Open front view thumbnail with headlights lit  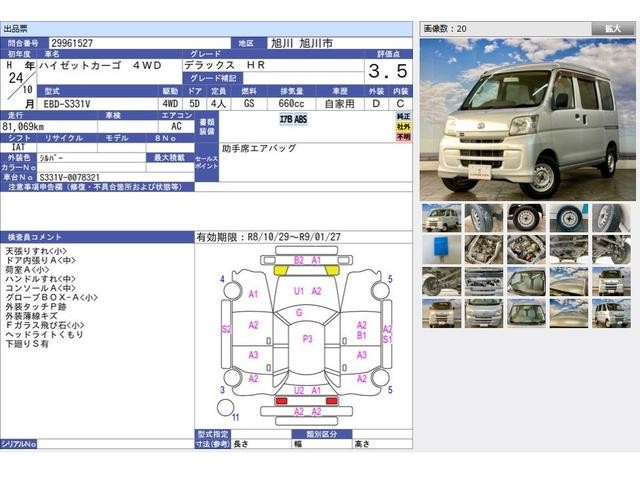point(441,313)
